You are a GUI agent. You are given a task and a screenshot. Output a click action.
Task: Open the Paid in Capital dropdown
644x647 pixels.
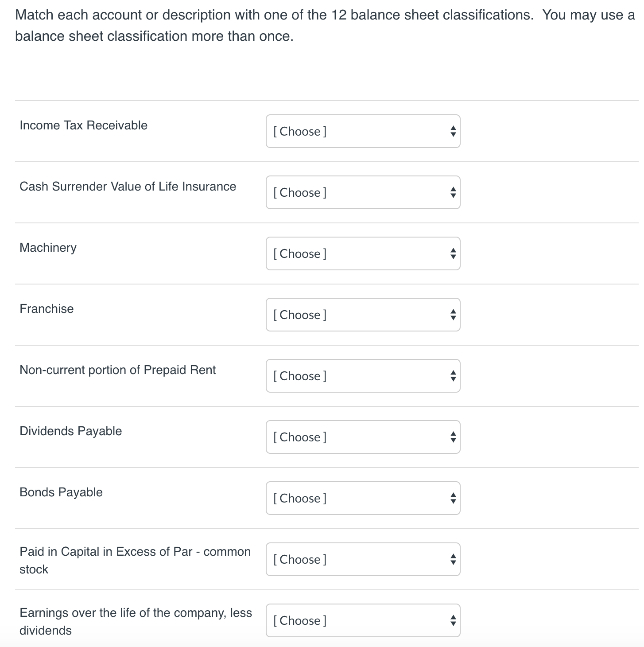[363, 559]
